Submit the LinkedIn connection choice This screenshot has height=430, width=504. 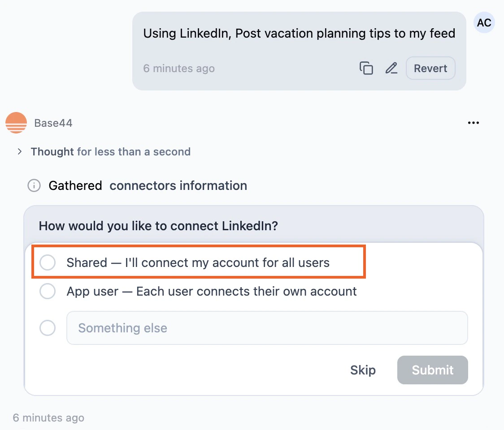coord(432,370)
